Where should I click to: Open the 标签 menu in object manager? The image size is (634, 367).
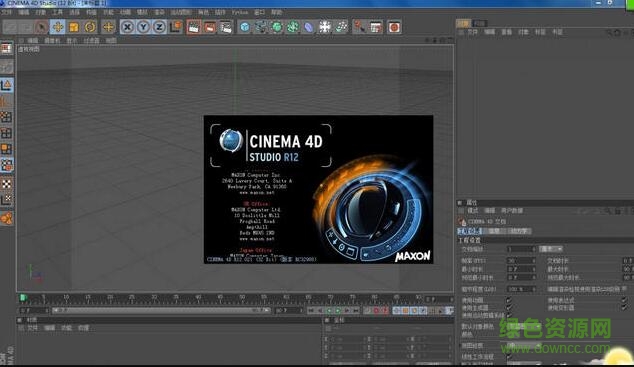(540, 32)
